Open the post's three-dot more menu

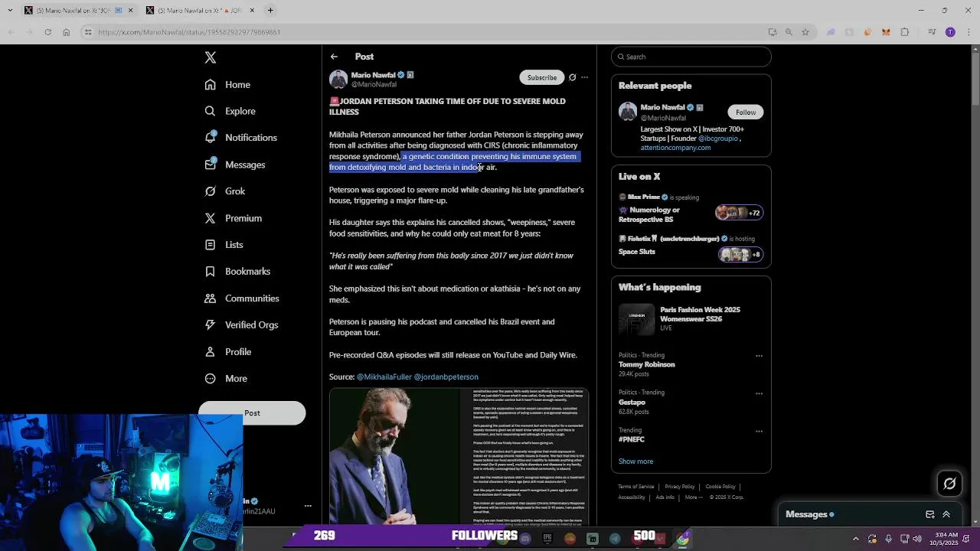point(584,77)
